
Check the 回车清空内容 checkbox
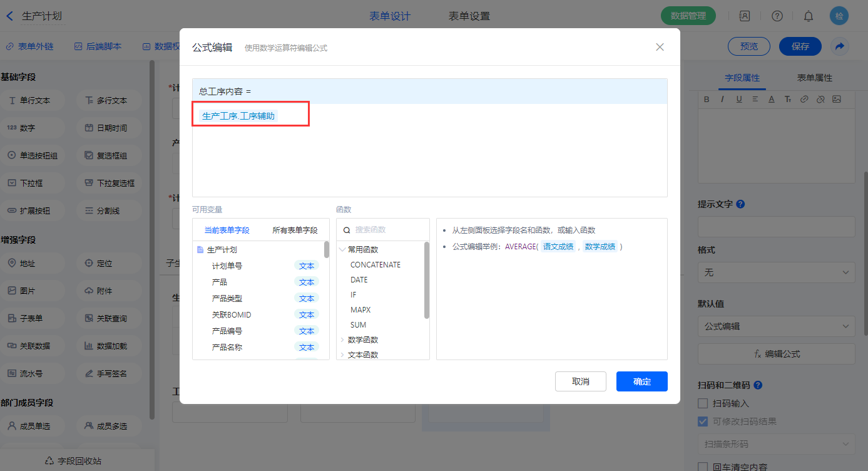pyautogui.click(x=703, y=467)
